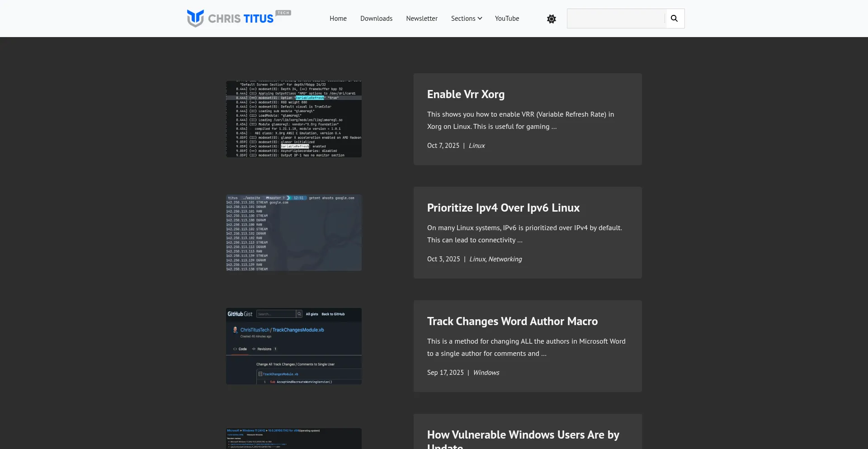Open How Vulnerable Windows Users article
Image resolution: width=868 pixels, height=449 pixels.
click(x=523, y=435)
